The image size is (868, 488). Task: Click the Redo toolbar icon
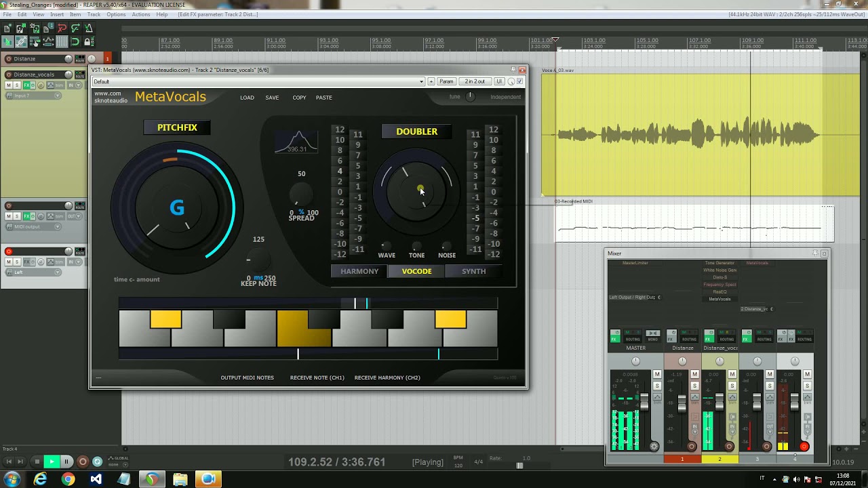click(x=75, y=28)
